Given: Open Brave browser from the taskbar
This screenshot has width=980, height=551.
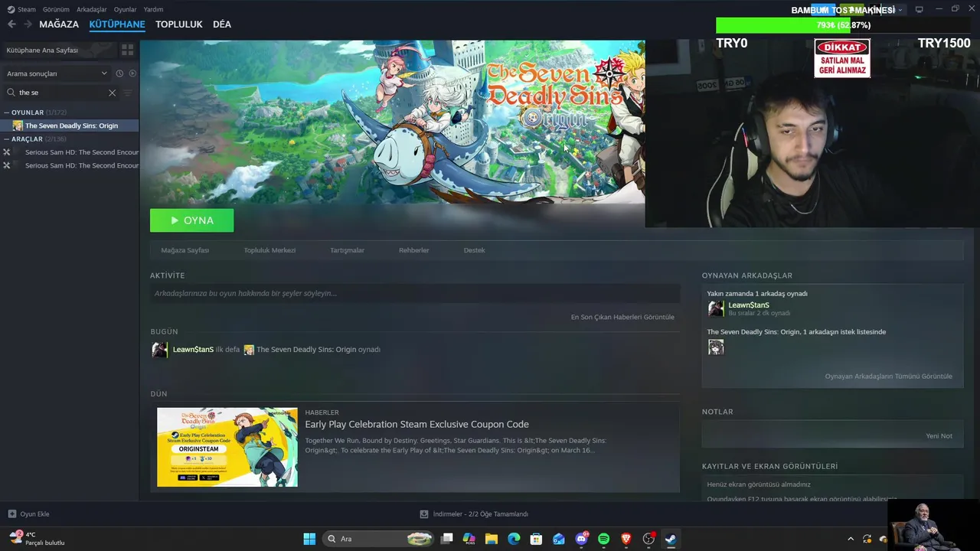Looking at the screenshot, I should [626, 539].
